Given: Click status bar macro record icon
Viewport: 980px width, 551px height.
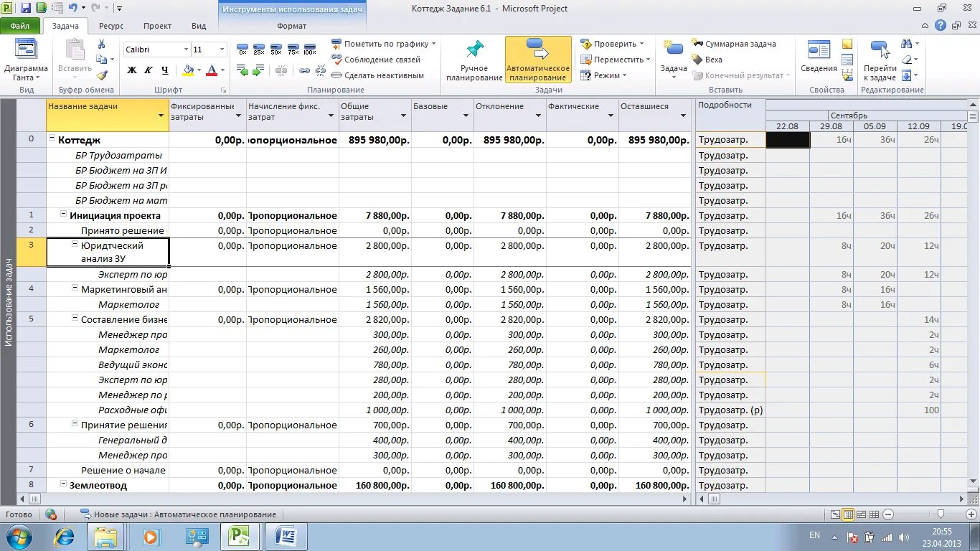Looking at the screenshot, I should click(x=51, y=514).
